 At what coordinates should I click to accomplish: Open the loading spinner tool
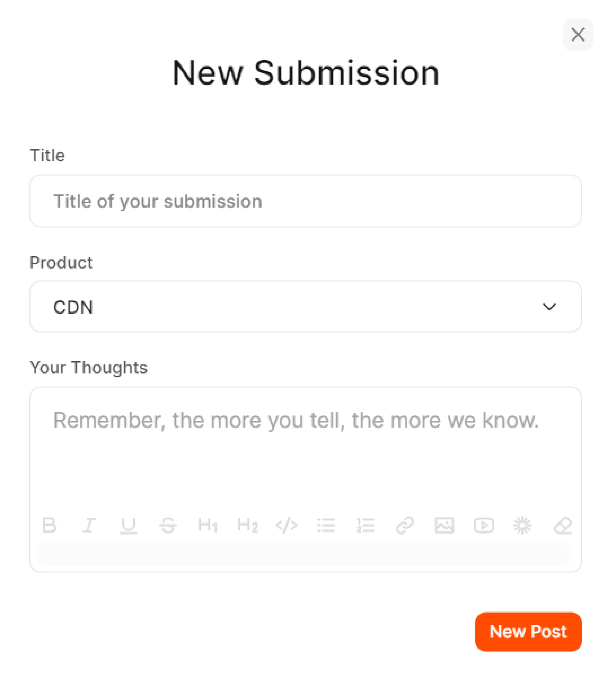pyautogui.click(x=523, y=525)
